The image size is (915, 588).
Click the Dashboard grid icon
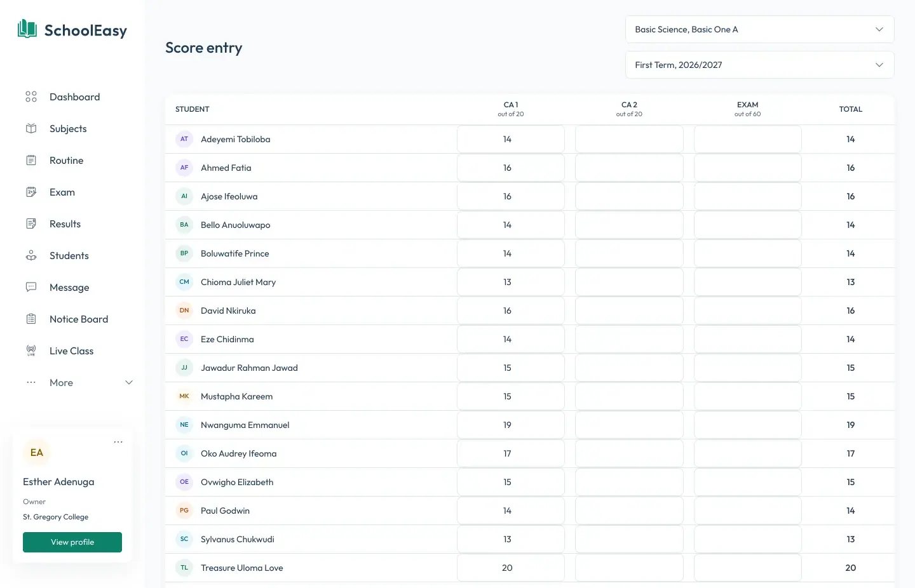(31, 97)
